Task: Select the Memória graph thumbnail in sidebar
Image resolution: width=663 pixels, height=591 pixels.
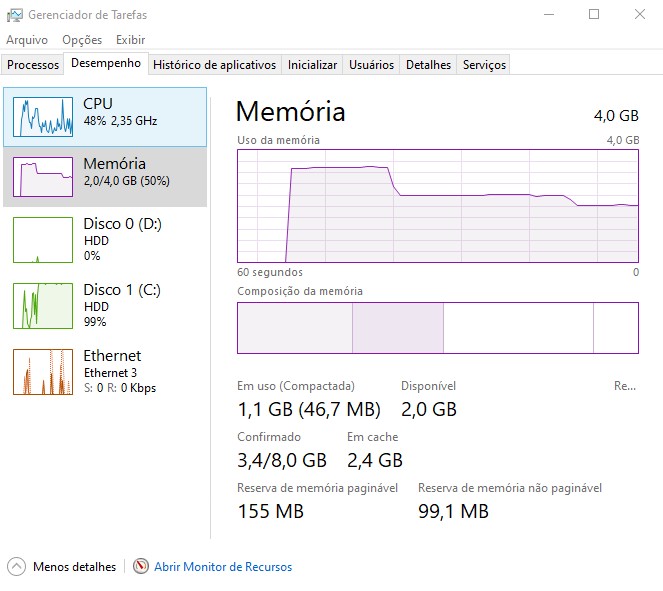Action: click(x=43, y=177)
